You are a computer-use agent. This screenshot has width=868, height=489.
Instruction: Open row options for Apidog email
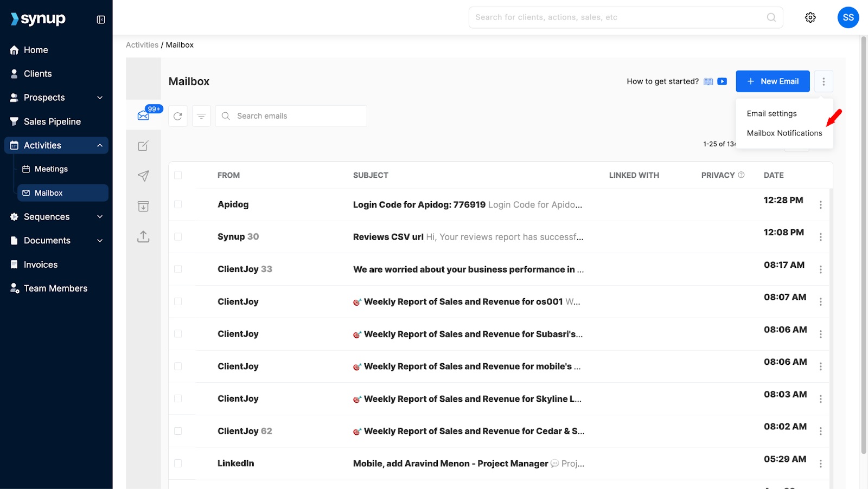click(820, 204)
